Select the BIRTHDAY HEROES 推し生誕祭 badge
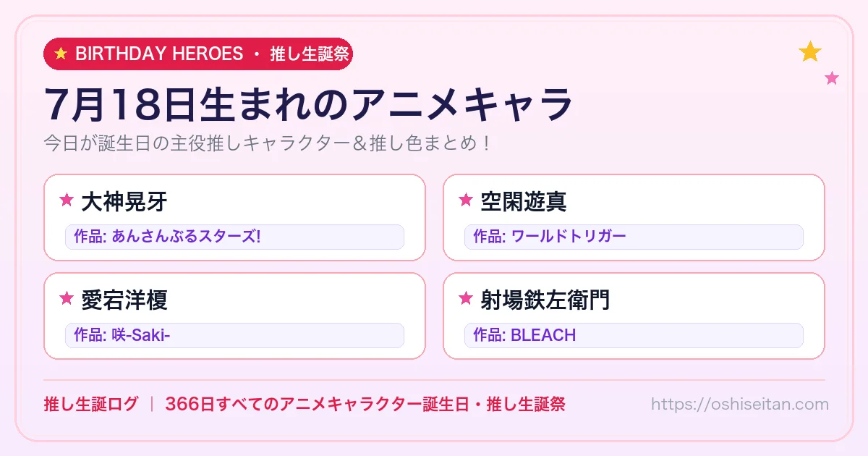Viewport: 868px width, 456px height. click(x=198, y=54)
